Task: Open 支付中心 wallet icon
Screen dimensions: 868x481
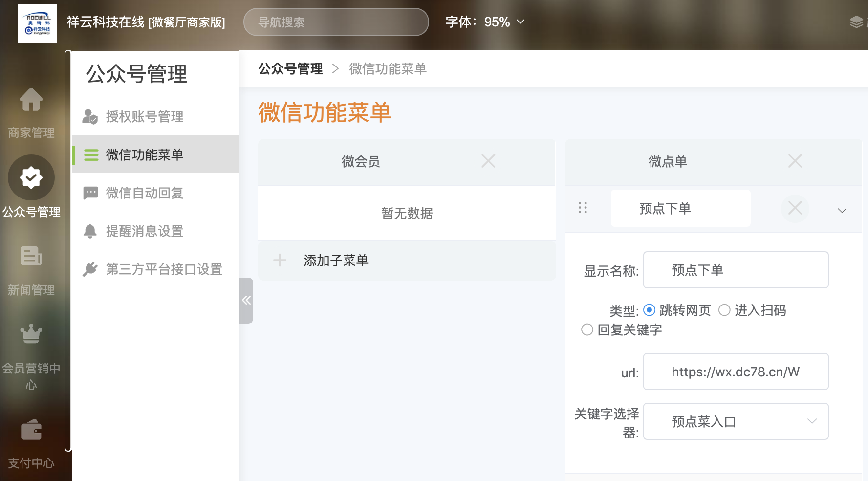Action: coord(31,430)
